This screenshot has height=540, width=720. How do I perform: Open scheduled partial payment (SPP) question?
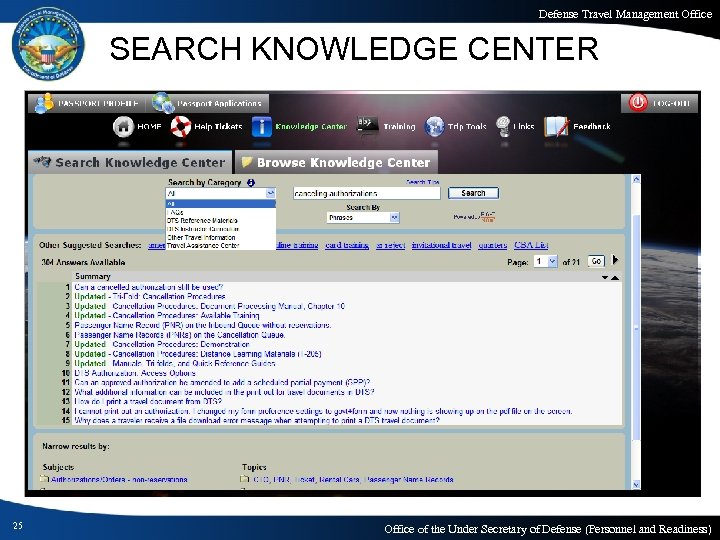(222, 382)
